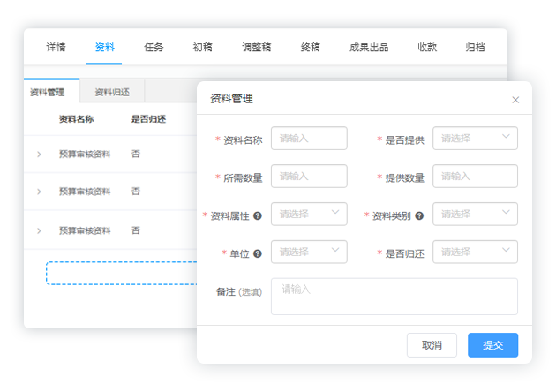Open the 是否归还 dropdown
The height and width of the screenshot is (392, 556).
(x=475, y=252)
